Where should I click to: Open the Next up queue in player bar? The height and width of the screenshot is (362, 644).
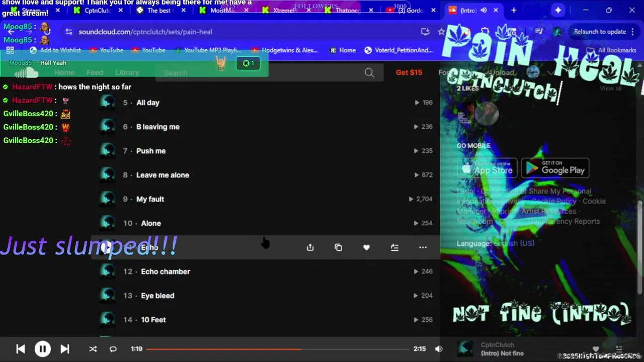[x=619, y=349]
